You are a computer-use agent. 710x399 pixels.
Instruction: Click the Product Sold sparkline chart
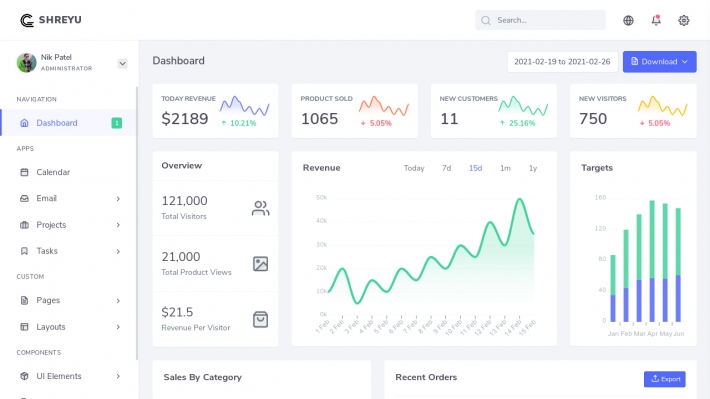pyautogui.click(x=384, y=105)
